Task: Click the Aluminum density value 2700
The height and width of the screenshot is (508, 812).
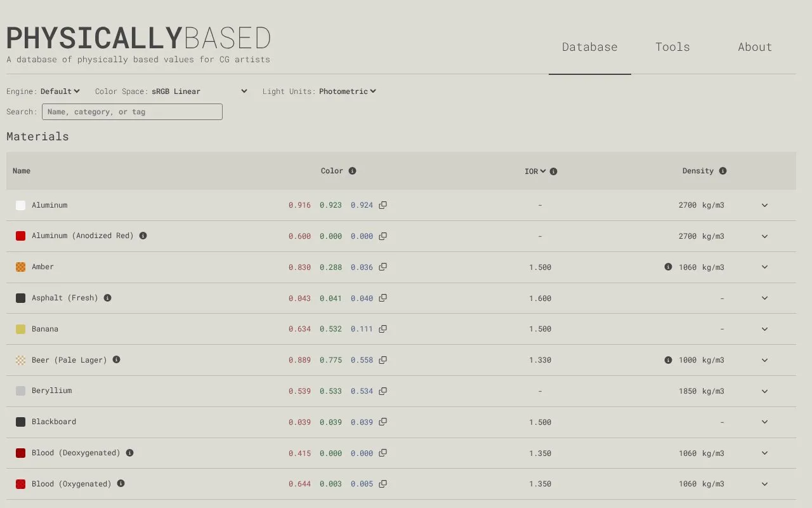Action: [x=688, y=205]
